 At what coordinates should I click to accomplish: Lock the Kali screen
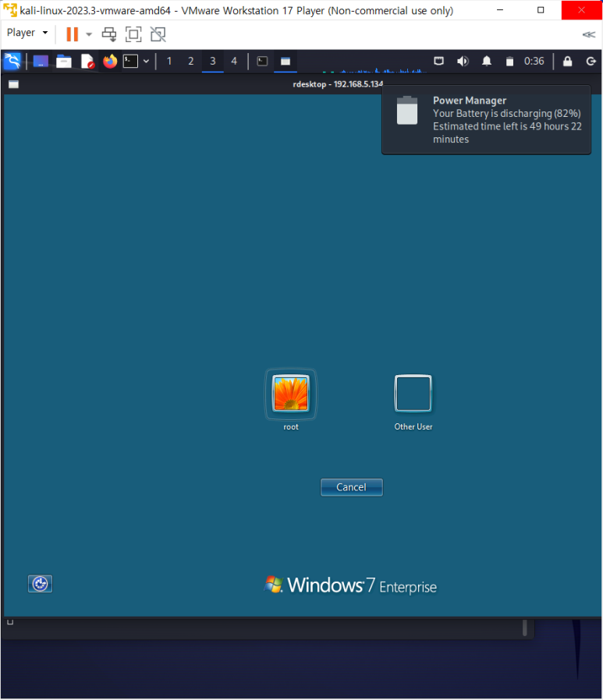(568, 61)
